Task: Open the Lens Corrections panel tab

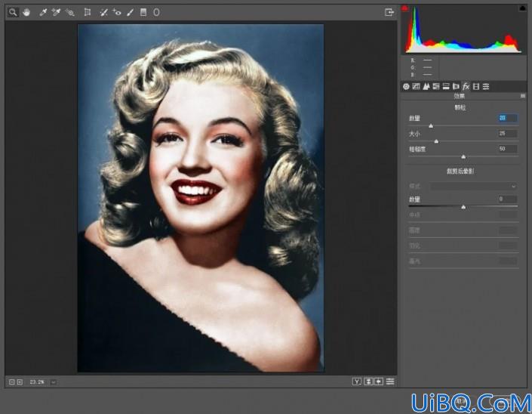Action: click(456, 87)
